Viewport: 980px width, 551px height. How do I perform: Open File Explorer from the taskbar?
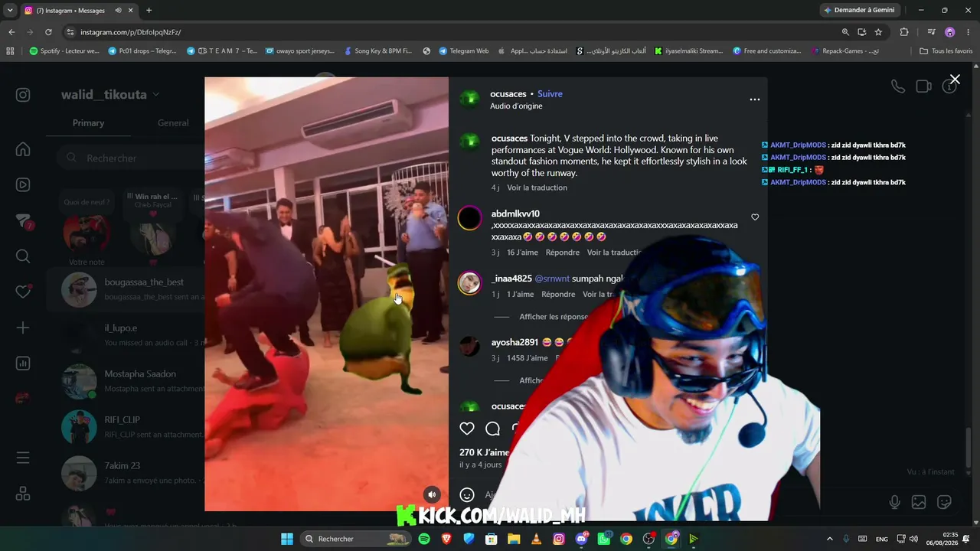tap(514, 539)
